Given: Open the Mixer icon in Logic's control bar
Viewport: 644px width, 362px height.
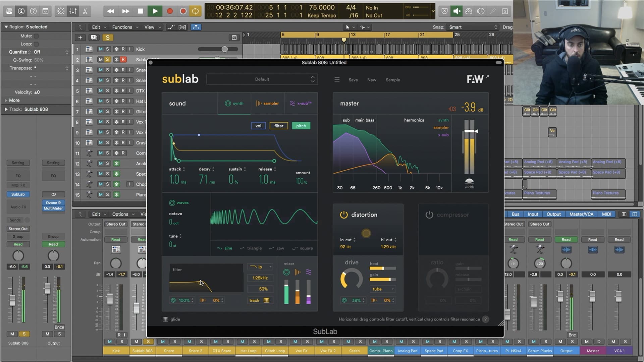Looking at the screenshot, I should (72, 11).
